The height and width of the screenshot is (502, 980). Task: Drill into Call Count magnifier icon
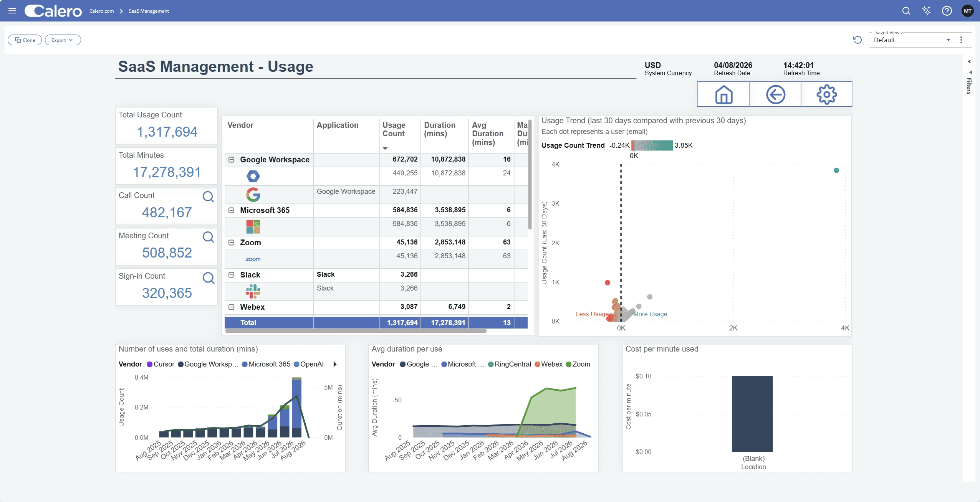pos(208,197)
